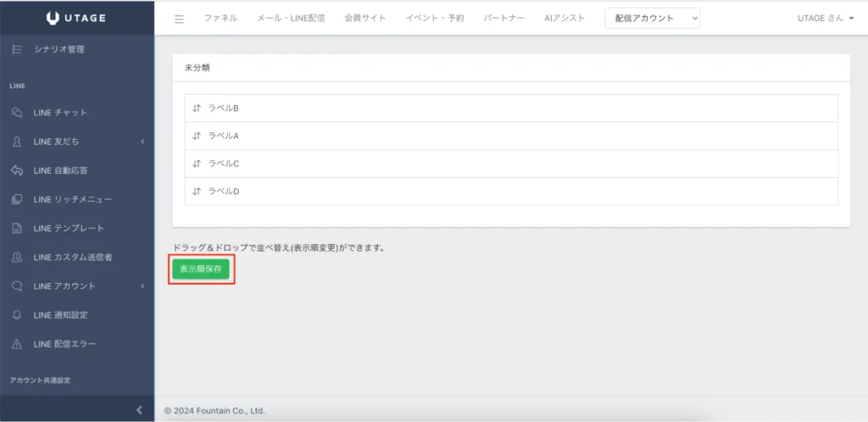Expand LINE アカウント submenu chevron

point(142,286)
